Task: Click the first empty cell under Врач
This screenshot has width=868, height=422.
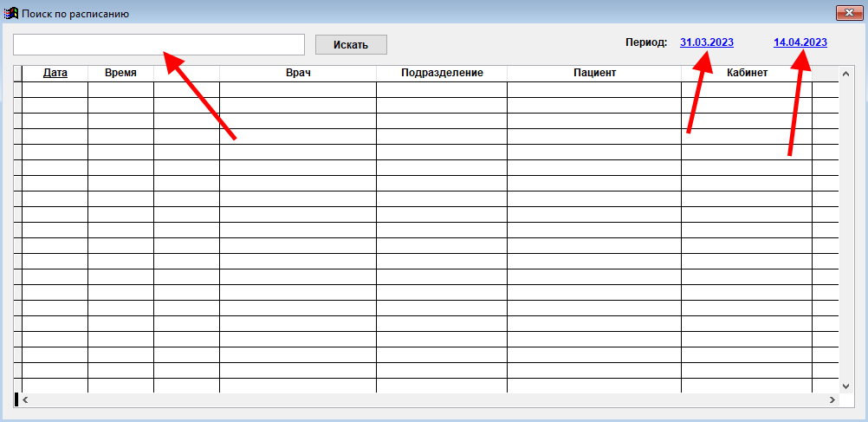Action: coord(297,89)
